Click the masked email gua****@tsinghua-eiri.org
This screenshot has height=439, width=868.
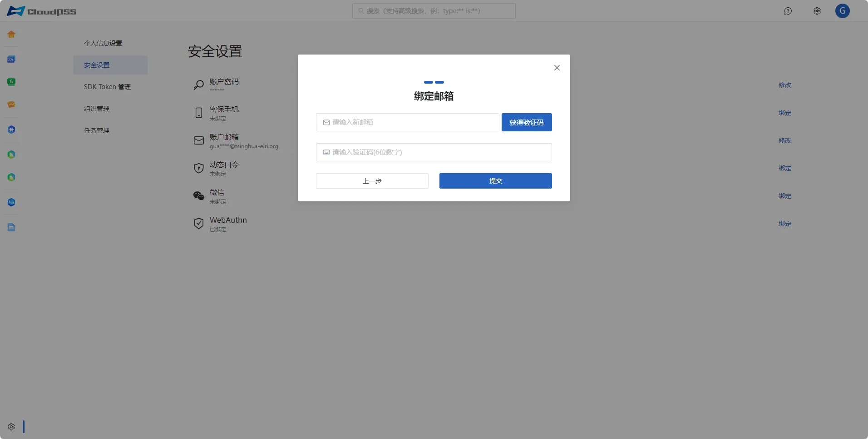(244, 146)
